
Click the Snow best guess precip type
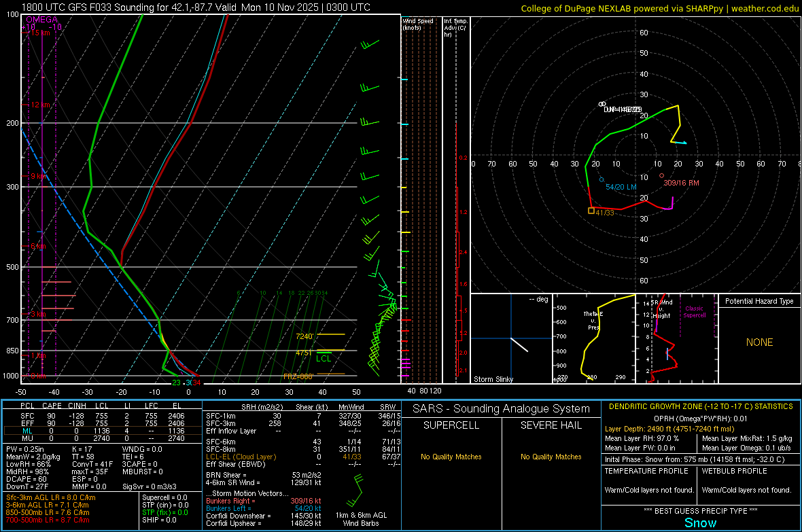700,522
